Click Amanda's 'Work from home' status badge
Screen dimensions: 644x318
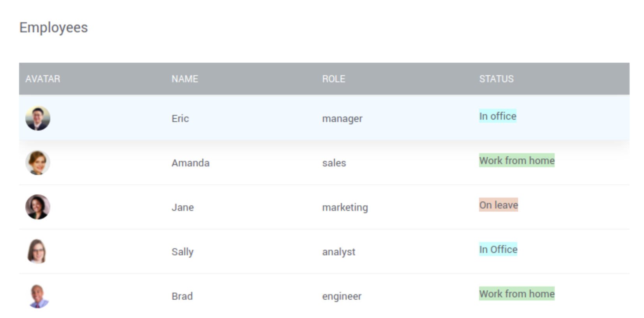pos(516,161)
